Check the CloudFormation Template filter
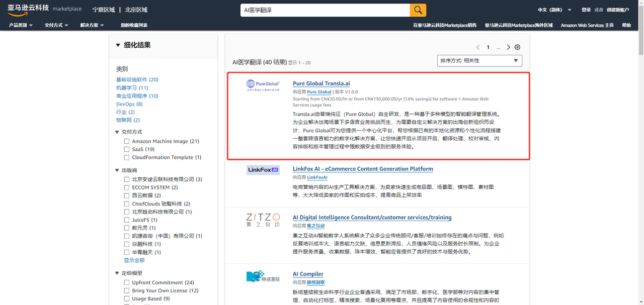 coord(127,157)
